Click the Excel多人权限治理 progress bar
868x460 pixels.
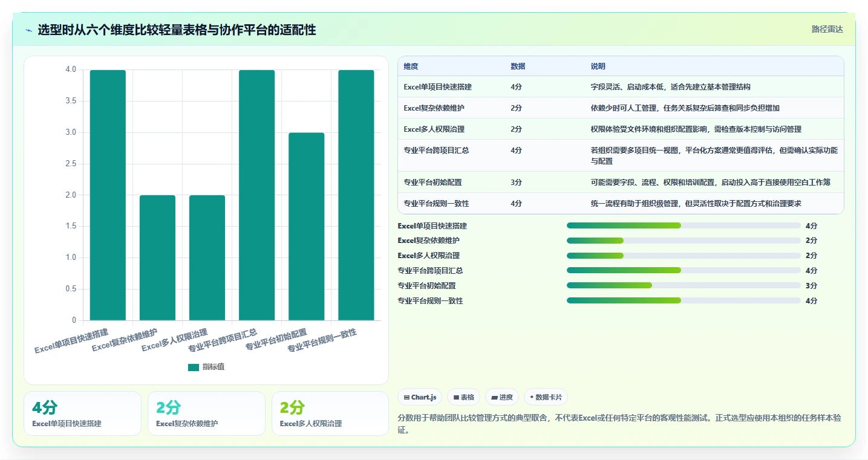pos(684,256)
